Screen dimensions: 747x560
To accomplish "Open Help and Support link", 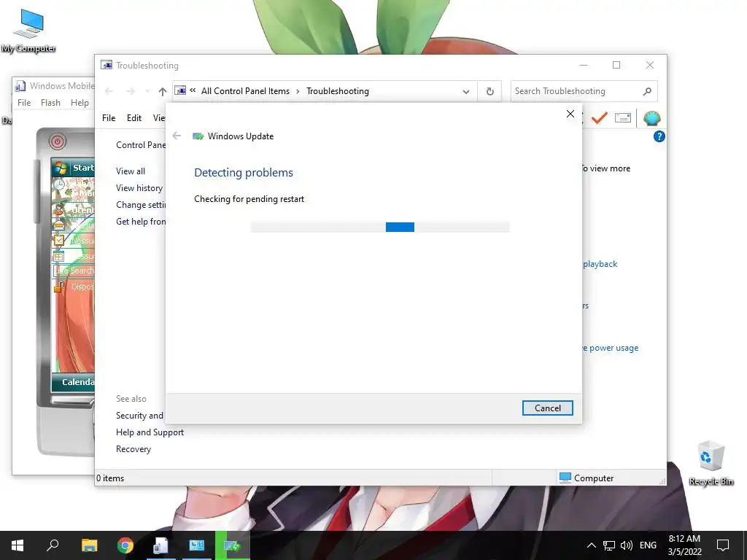I will 150,432.
